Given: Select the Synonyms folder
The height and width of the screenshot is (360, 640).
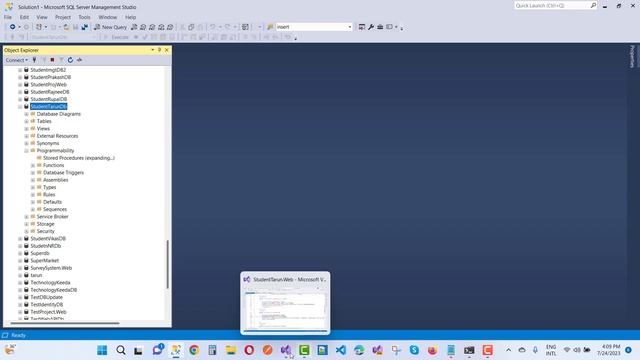Looking at the screenshot, I should click(48, 143).
